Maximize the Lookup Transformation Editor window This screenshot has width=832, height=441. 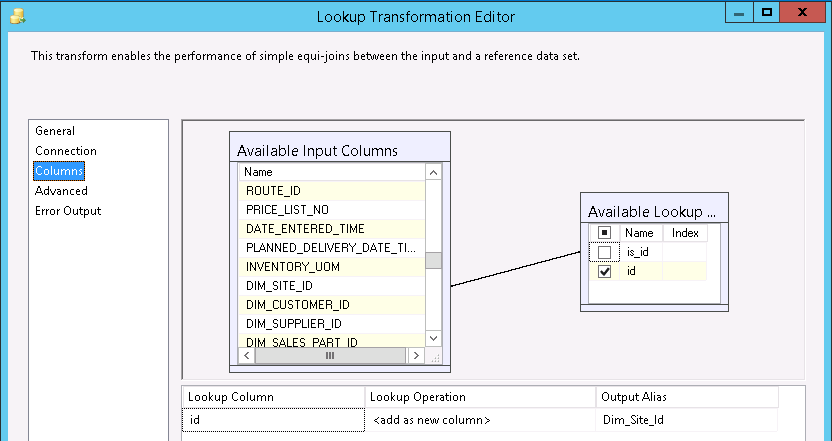pyautogui.click(x=767, y=13)
